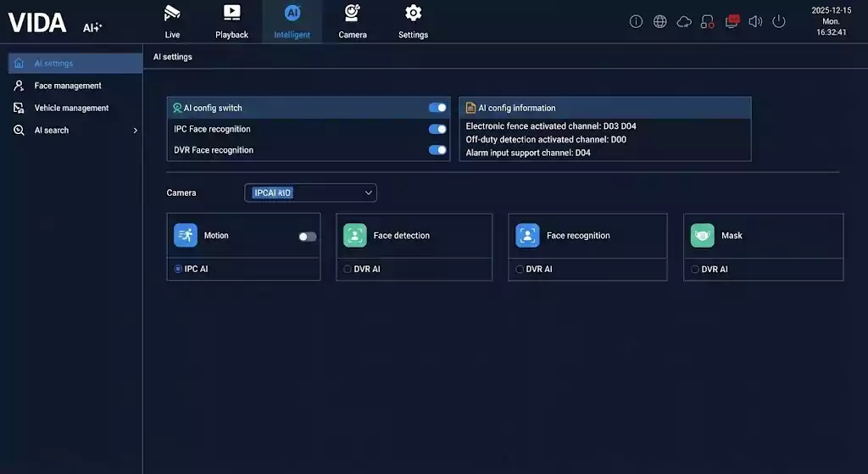Click the Mask detection icon
Screen dimensions: 868x474
coord(702,236)
